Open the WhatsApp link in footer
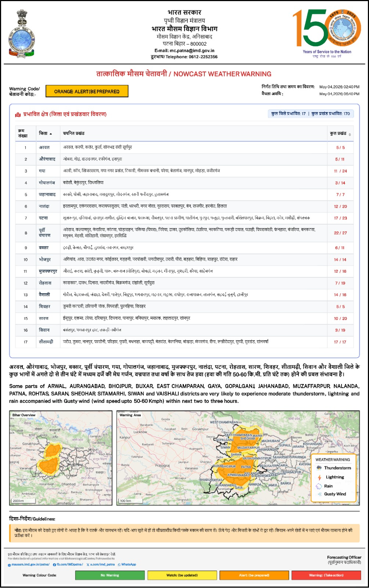The width and height of the screenshot is (369, 588). click(129, 564)
